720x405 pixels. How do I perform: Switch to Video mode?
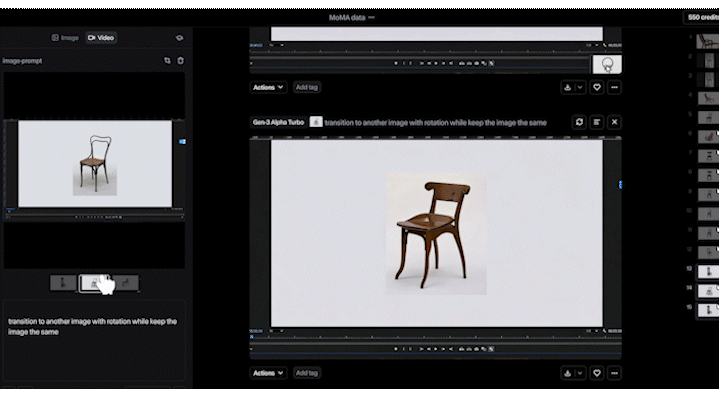pyautogui.click(x=101, y=38)
